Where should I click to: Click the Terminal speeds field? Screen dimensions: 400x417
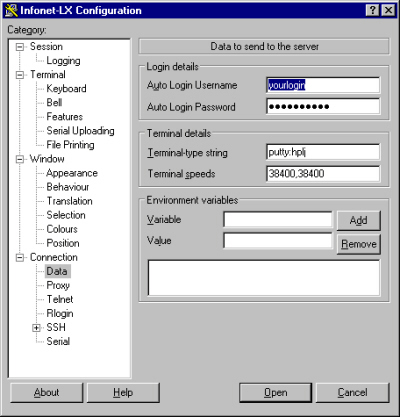[x=323, y=174]
